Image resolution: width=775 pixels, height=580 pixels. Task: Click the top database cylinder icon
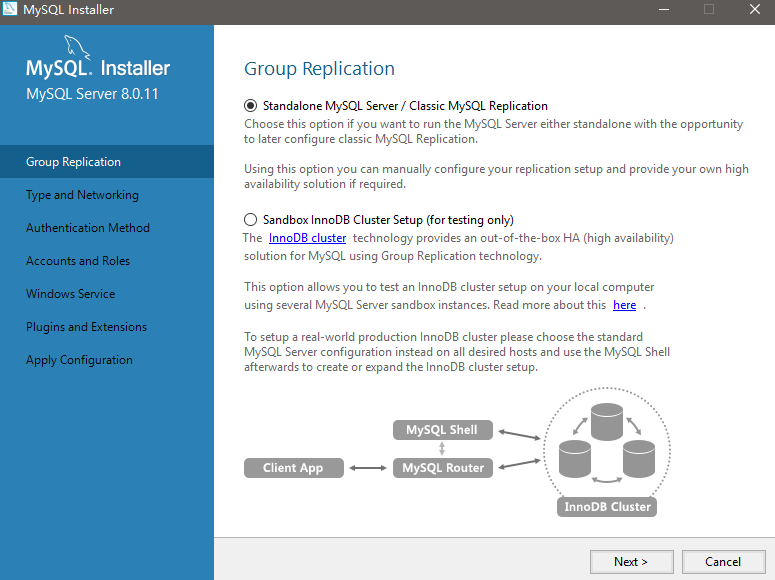(x=606, y=422)
